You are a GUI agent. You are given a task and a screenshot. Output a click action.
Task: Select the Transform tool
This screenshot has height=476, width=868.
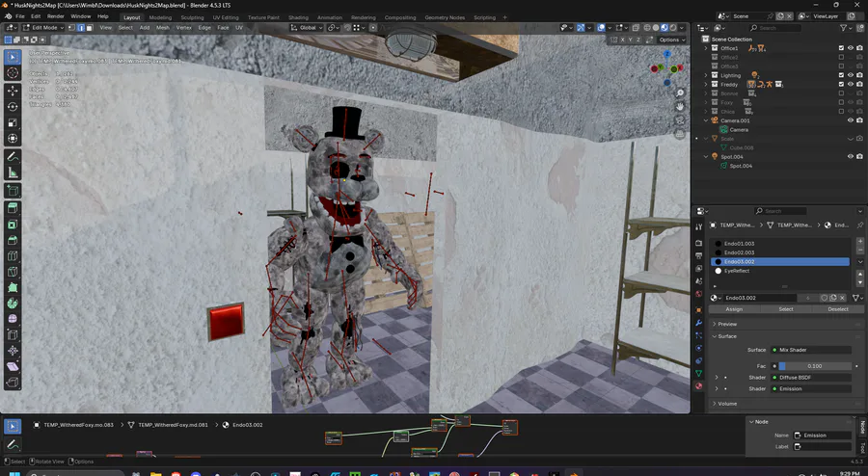coord(13,139)
